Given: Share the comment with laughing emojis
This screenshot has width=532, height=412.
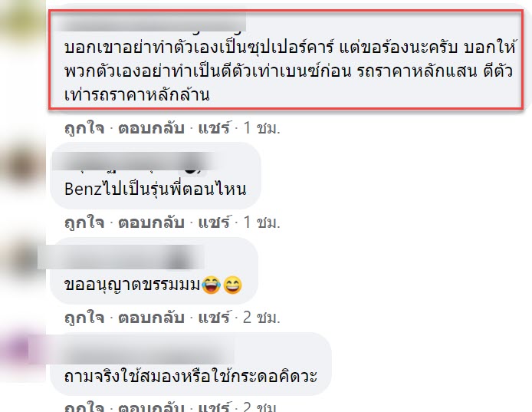Looking at the screenshot, I should coord(214,318).
